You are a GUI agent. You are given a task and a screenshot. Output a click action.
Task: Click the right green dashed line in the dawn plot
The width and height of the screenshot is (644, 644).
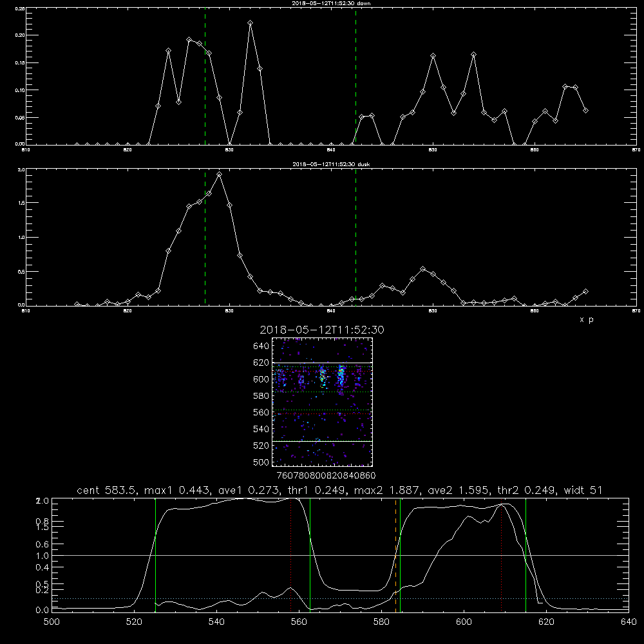355,76
